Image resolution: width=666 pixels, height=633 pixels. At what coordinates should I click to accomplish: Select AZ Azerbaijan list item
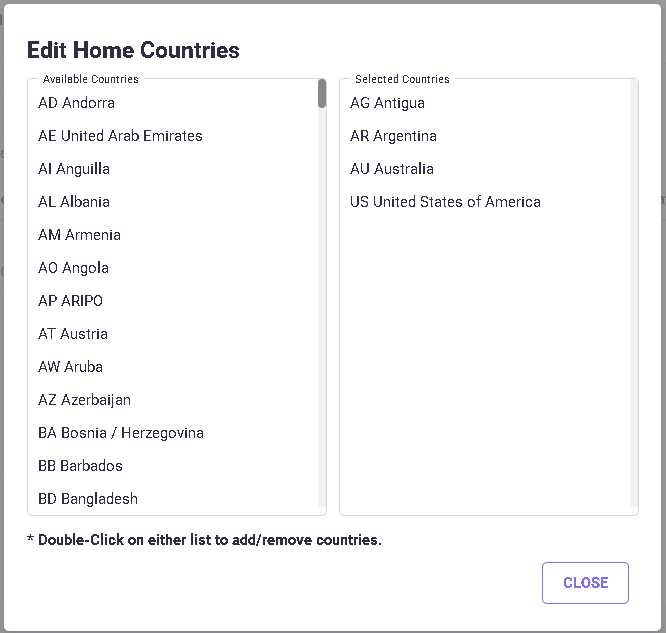pyautogui.click(x=84, y=400)
